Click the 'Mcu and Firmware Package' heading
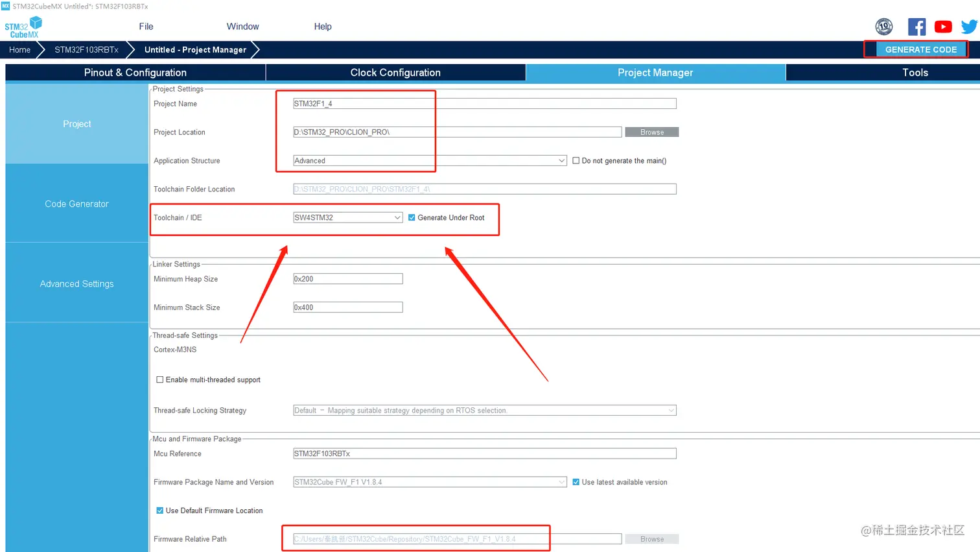The height and width of the screenshot is (552, 980). tap(197, 439)
